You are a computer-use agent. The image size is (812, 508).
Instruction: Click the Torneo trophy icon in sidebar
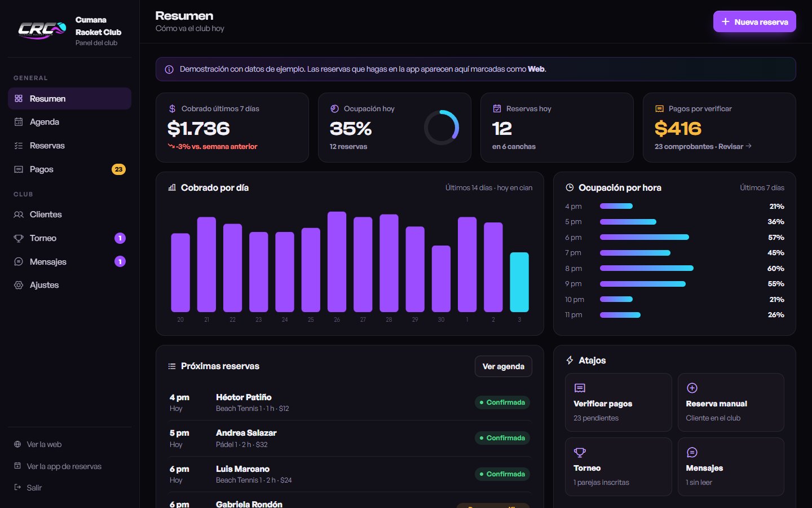(19, 238)
